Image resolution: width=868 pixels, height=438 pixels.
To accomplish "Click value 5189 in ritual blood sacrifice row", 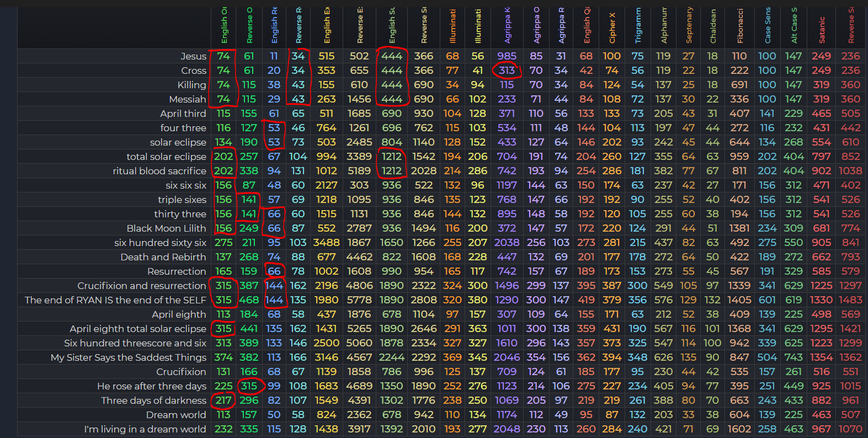I will (x=359, y=171).
